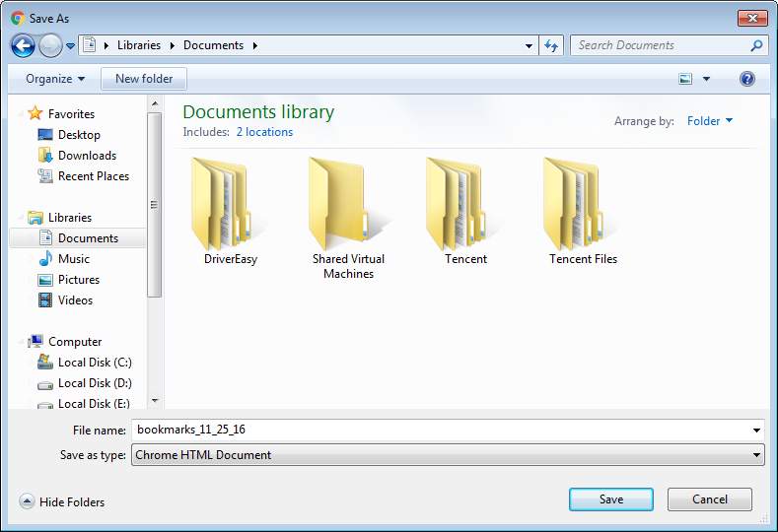Open Local Disk (C:)

(x=95, y=363)
